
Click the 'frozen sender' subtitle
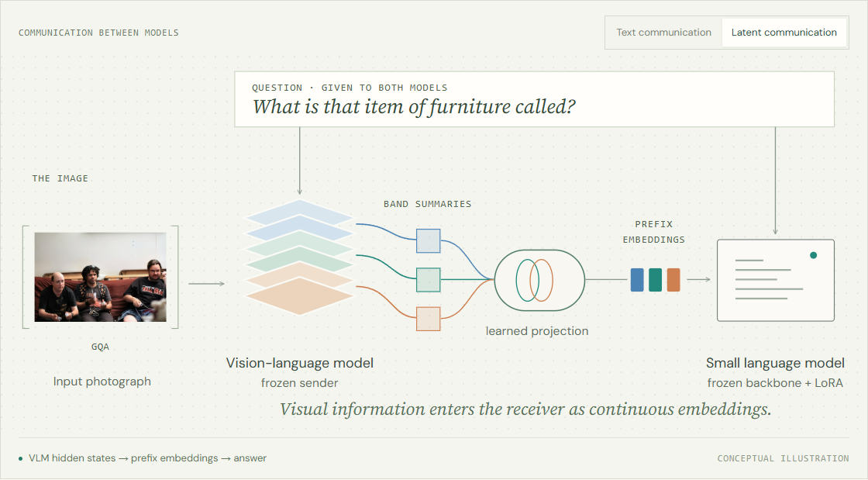tap(299, 383)
